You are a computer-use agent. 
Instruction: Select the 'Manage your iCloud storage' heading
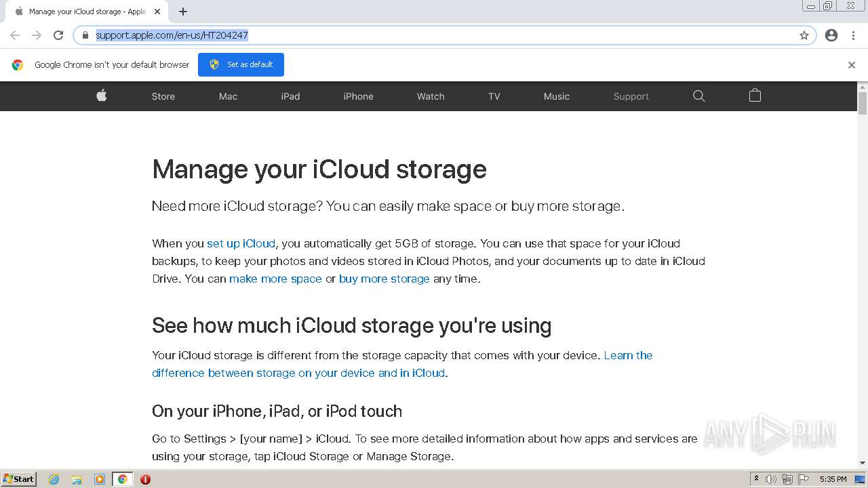(x=319, y=169)
